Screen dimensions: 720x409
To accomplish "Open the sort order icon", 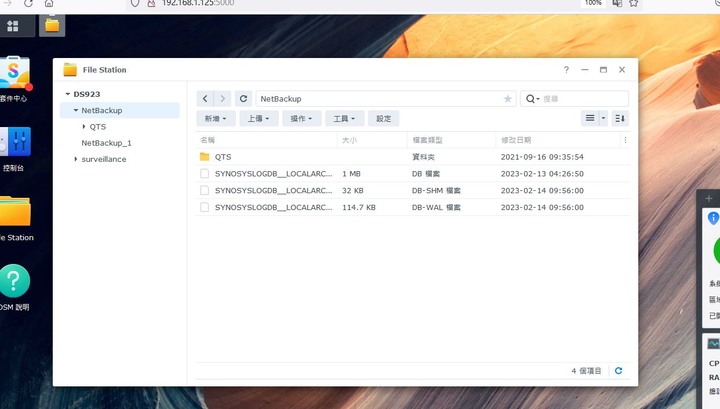I will (x=620, y=118).
